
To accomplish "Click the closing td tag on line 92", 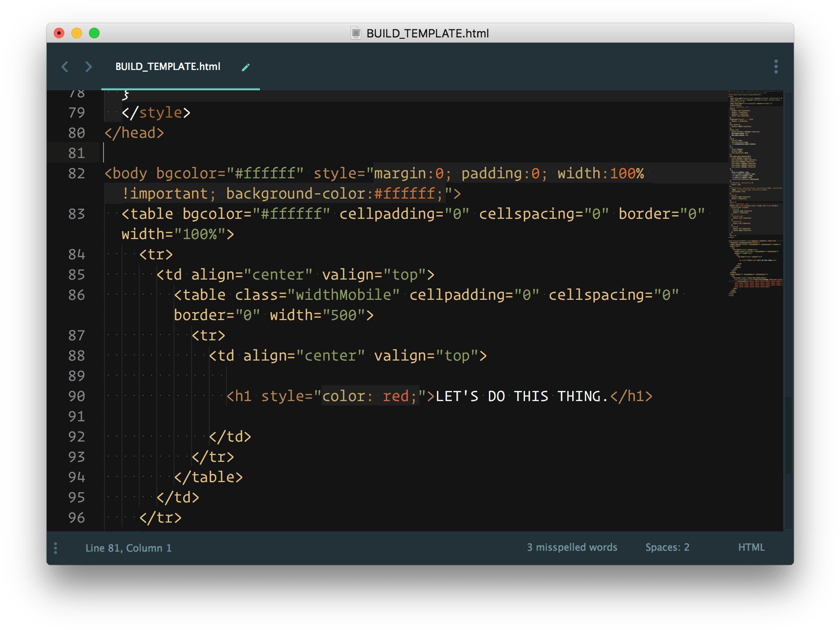I will (x=230, y=437).
